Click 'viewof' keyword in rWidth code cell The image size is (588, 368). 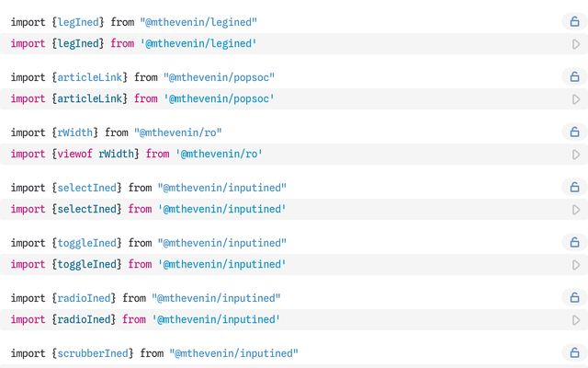[75, 154]
